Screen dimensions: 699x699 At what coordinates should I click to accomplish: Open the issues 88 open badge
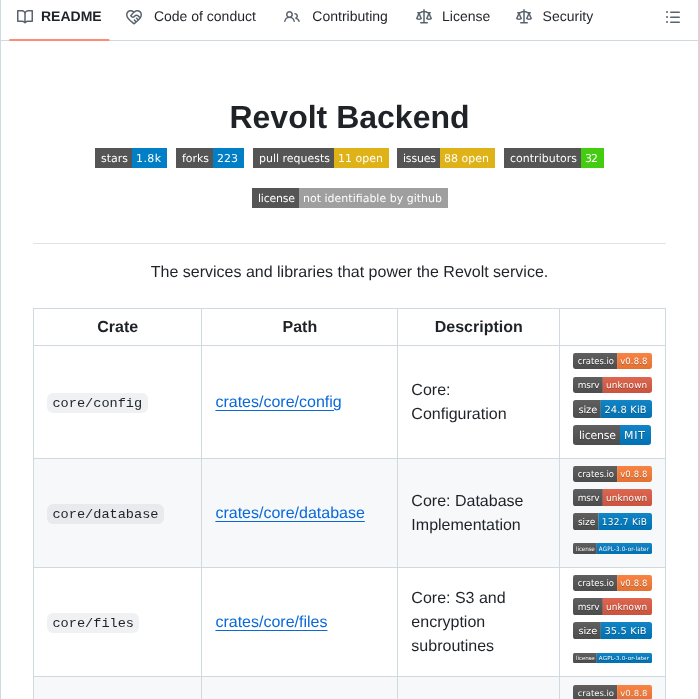[446, 158]
